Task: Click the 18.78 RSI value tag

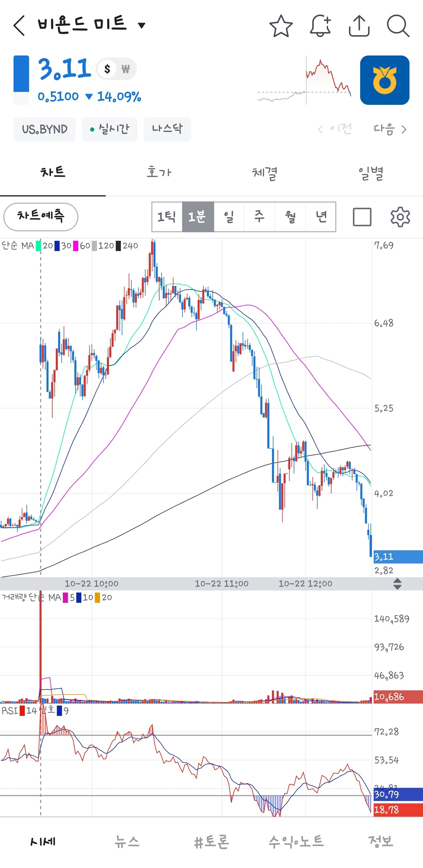Action: [x=398, y=810]
